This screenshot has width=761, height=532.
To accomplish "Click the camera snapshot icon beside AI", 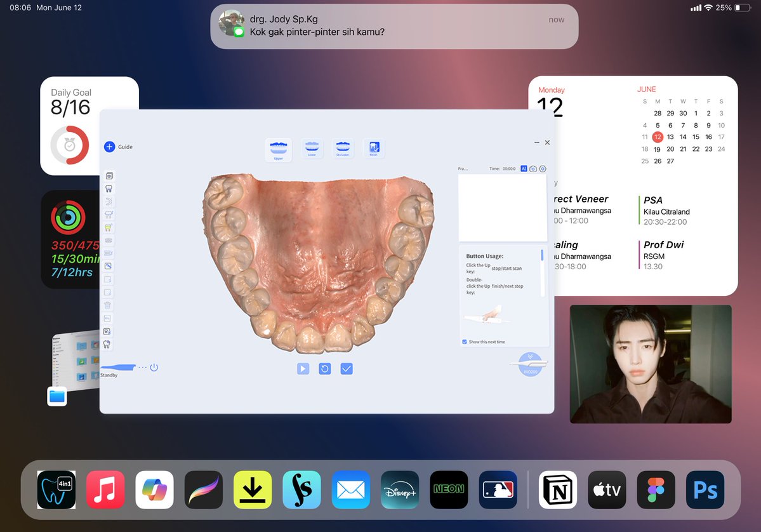I will click(x=533, y=168).
